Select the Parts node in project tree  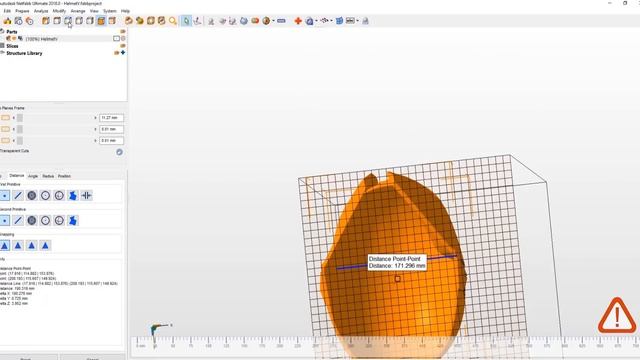pyautogui.click(x=12, y=31)
